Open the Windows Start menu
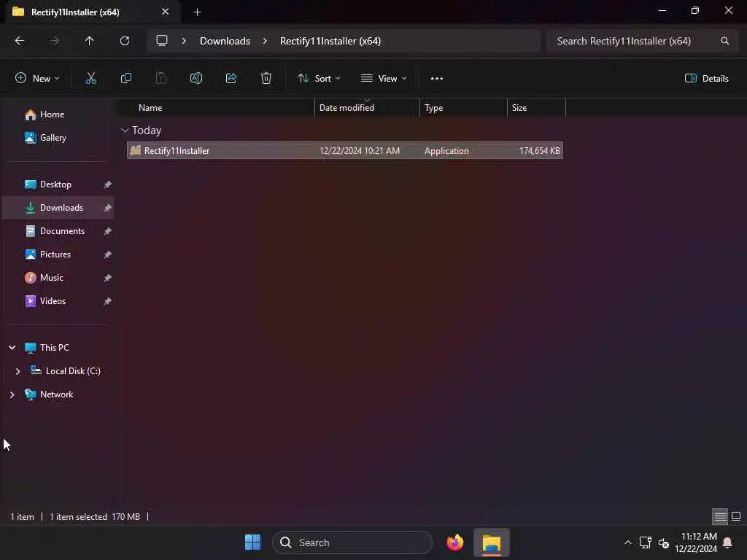The image size is (747, 560). pyautogui.click(x=253, y=542)
